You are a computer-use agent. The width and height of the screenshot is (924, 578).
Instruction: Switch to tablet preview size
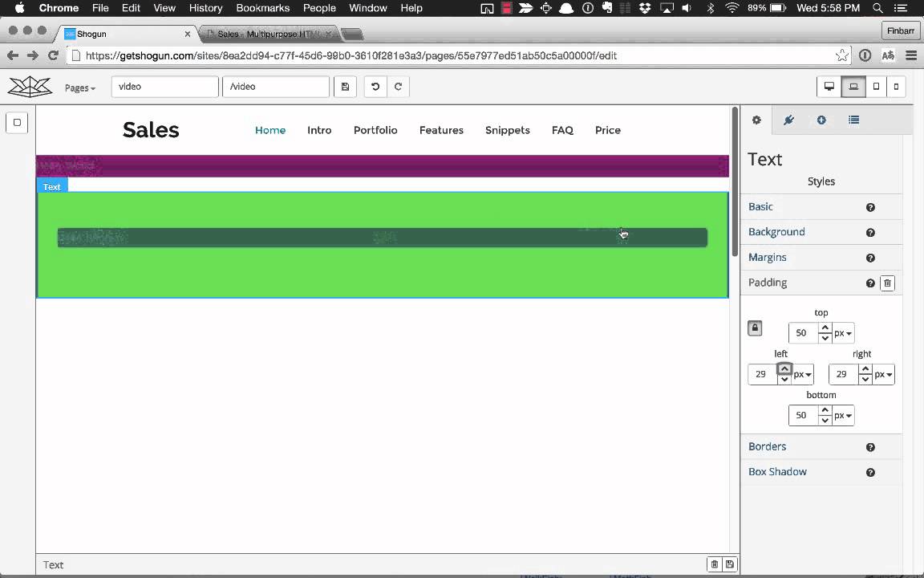tap(876, 87)
